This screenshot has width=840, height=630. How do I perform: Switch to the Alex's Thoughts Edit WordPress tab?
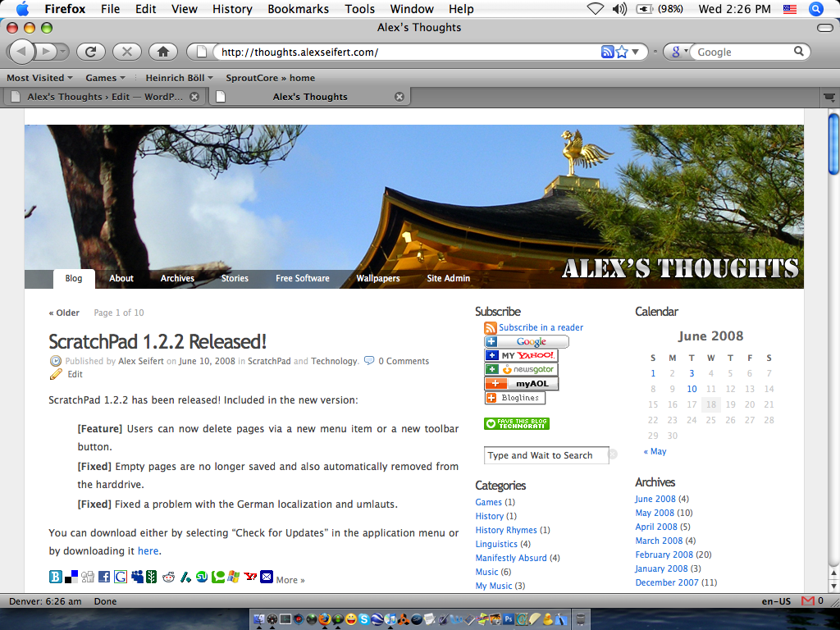click(x=105, y=97)
